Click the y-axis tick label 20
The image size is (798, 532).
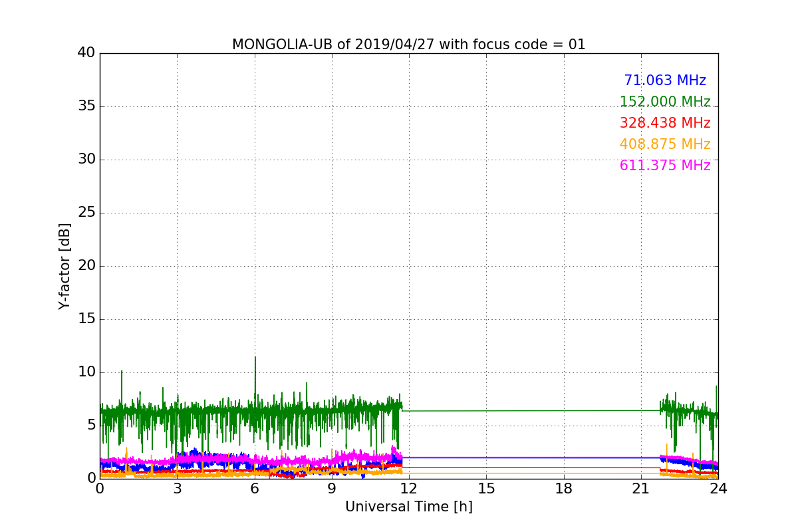(86, 266)
